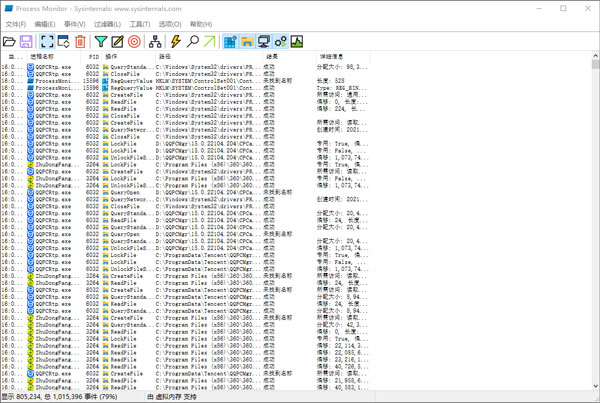Select the row with detail '偏移: 224'
Screen dimensions: 600x403
click(x=185, y=109)
